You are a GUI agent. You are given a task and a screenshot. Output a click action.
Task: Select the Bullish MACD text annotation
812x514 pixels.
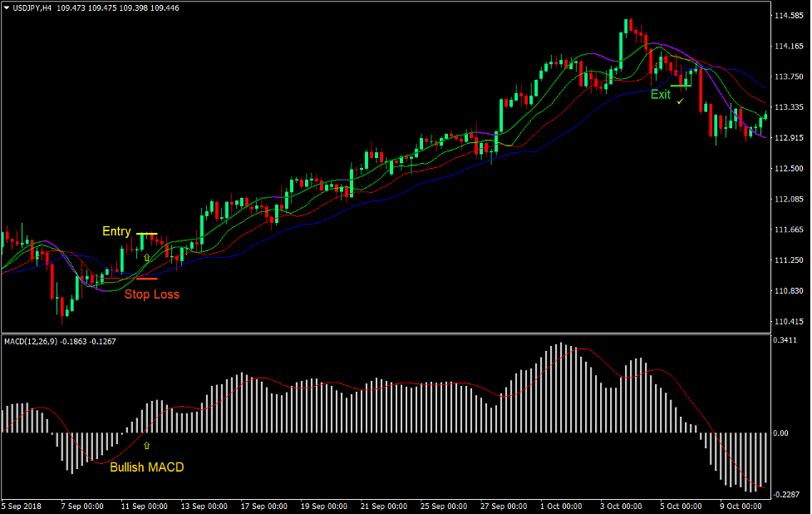pyautogui.click(x=146, y=467)
